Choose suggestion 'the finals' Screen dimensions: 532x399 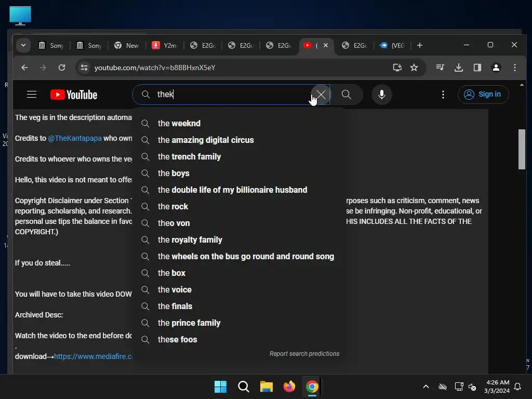click(x=239, y=306)
